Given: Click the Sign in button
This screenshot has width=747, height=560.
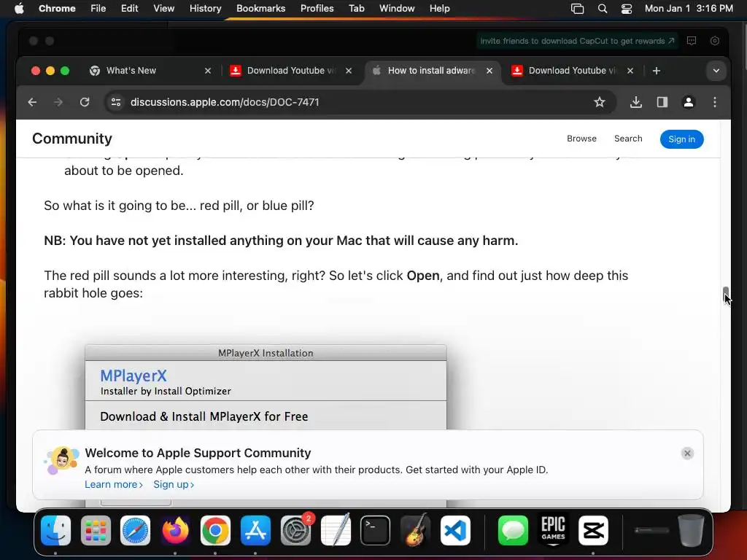Looking at the screenshot, I should point(682,139).
